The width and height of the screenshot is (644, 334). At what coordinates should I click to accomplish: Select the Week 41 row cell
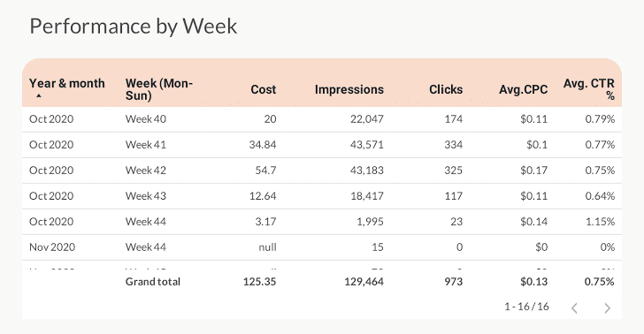point(146,144)
